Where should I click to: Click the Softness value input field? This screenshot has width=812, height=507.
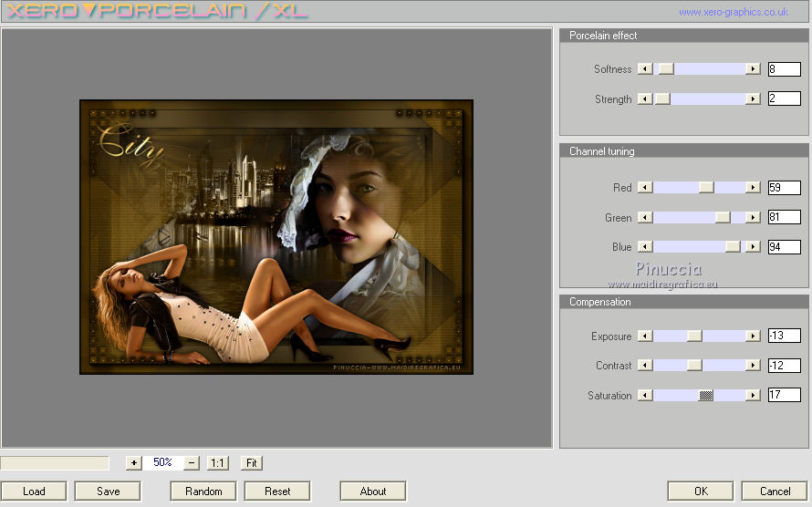click(x=784, y=69)
